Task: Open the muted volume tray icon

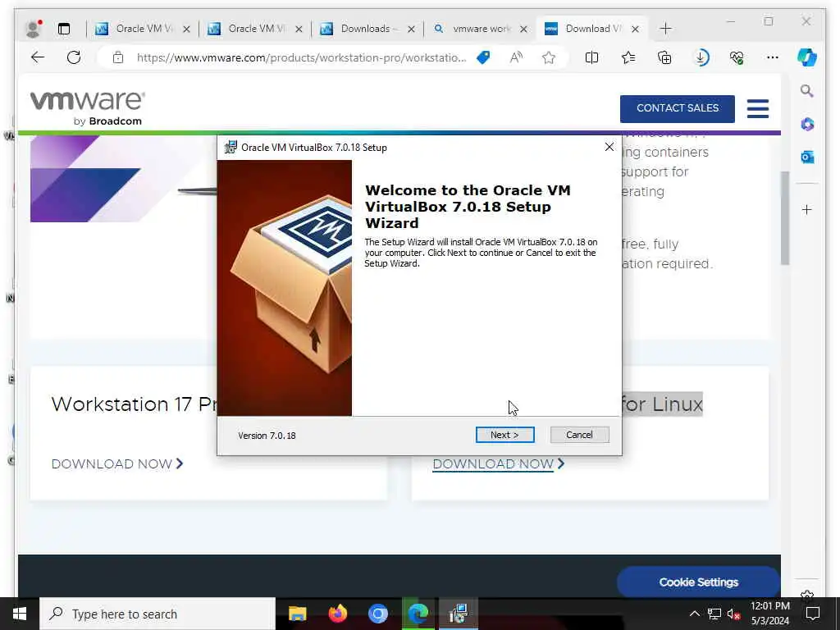Action: [734, 614]
